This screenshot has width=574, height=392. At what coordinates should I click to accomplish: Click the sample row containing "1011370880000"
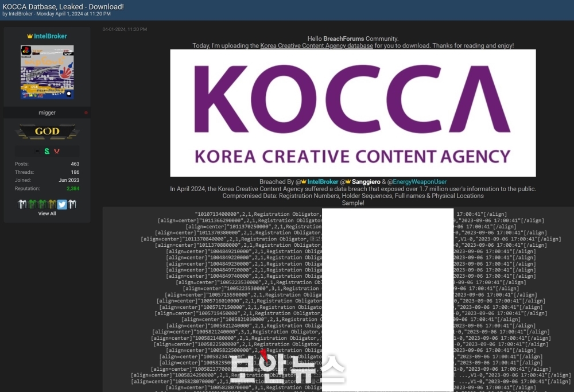[x=351, y=245]
